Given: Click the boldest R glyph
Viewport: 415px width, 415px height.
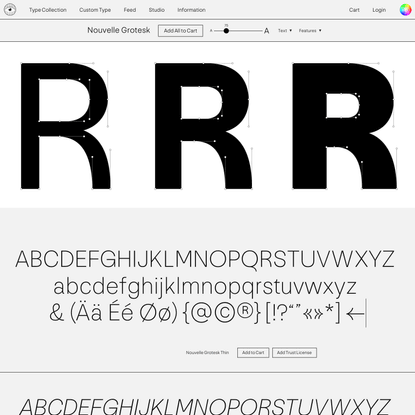Looking at the screenshot, I should tap(345, 126).
